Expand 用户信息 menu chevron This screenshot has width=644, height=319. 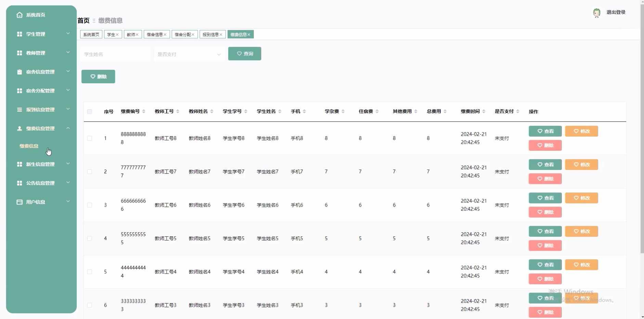(68, 201)
